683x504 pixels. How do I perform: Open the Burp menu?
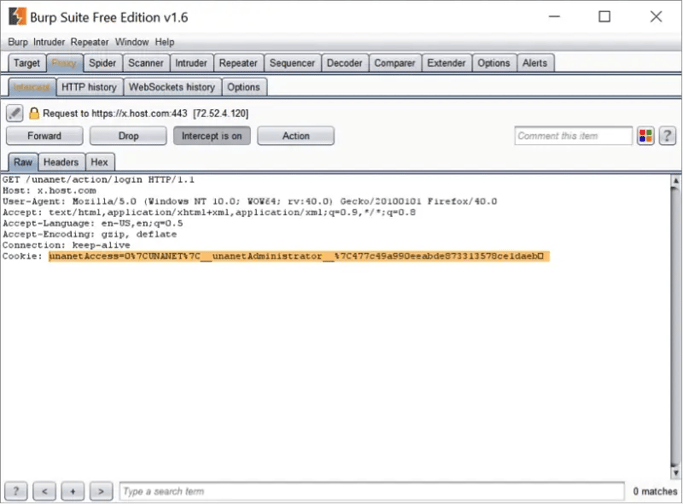(18, 42)
